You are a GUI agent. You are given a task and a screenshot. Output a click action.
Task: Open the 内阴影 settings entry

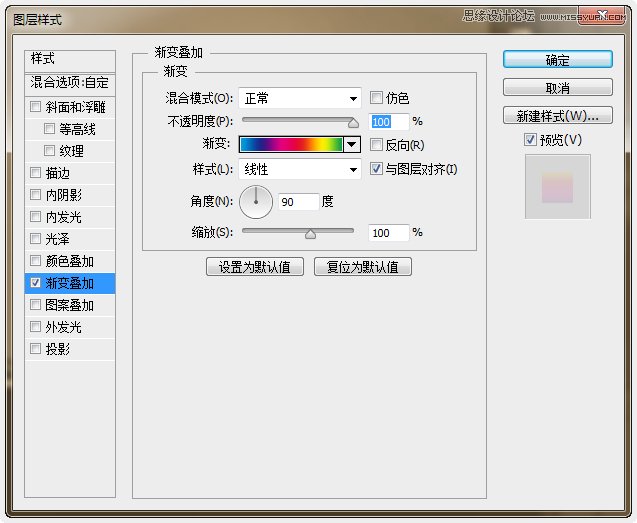(64, 195)
